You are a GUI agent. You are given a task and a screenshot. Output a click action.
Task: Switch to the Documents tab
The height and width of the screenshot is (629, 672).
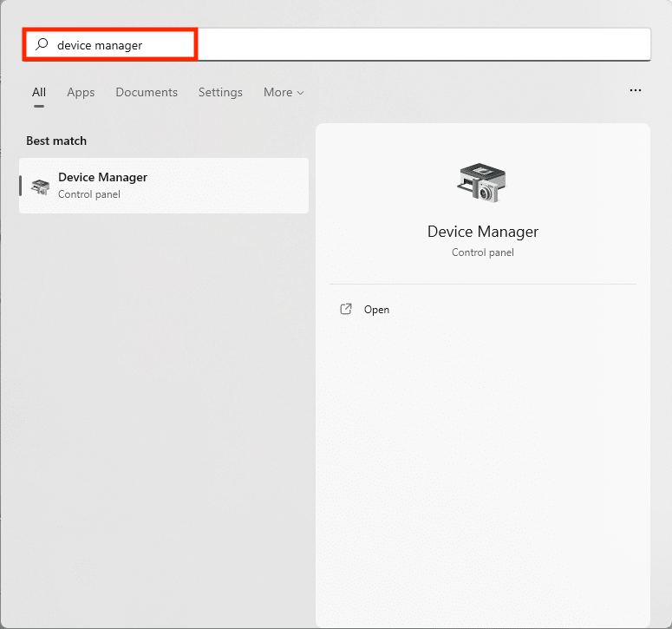147,92
